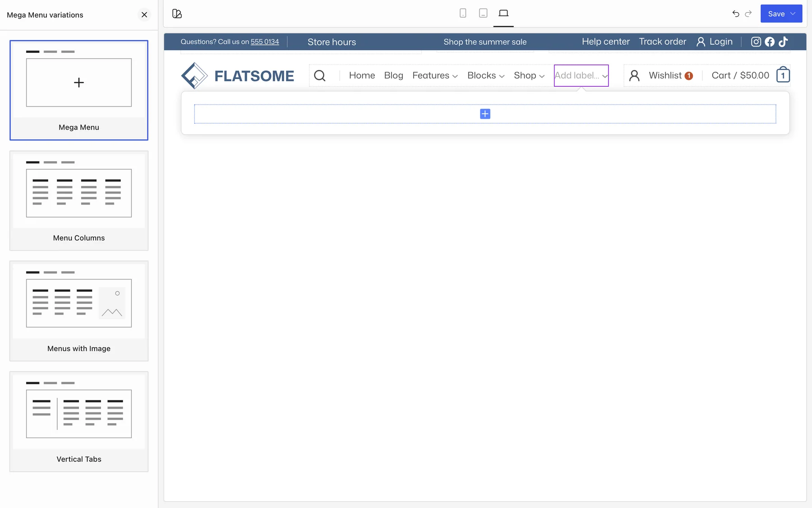This screenshot has height=508, width=812.
Task: Add a block with blue plus button
Action: pos(485,114)
